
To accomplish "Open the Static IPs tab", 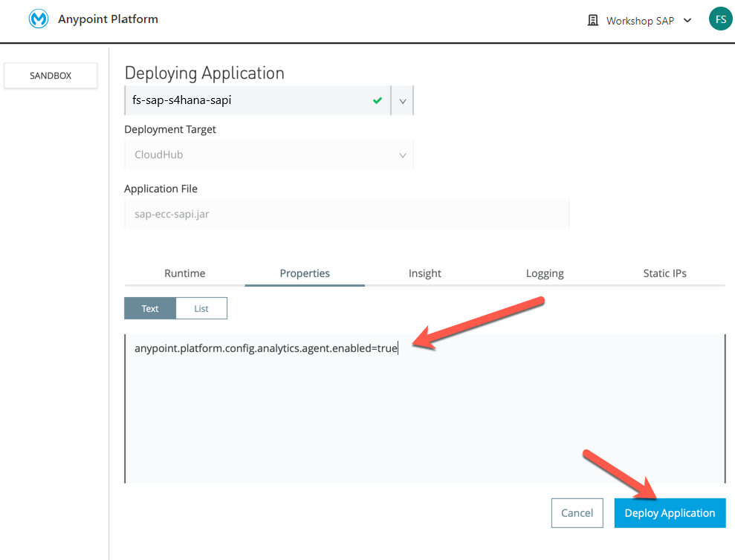I will [x=664, y=273].
